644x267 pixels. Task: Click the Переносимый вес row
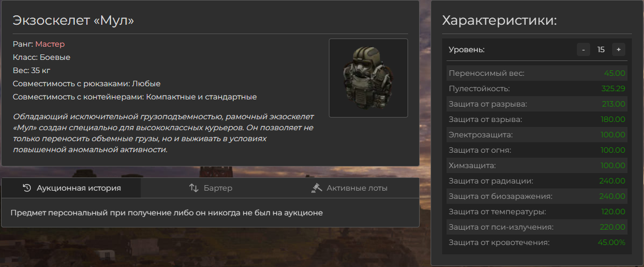point(537,74)
